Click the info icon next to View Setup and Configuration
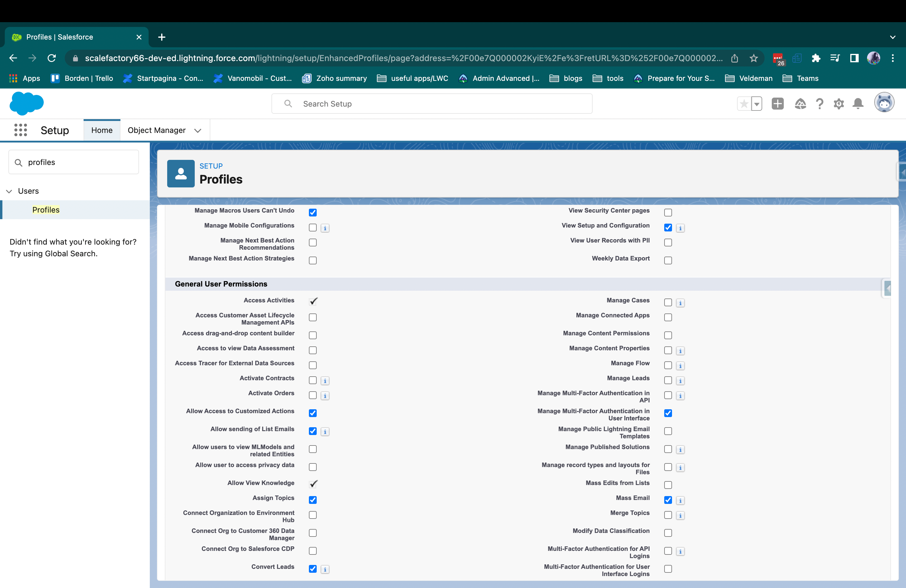The image size is (906, 588). [x=680, y=228]
